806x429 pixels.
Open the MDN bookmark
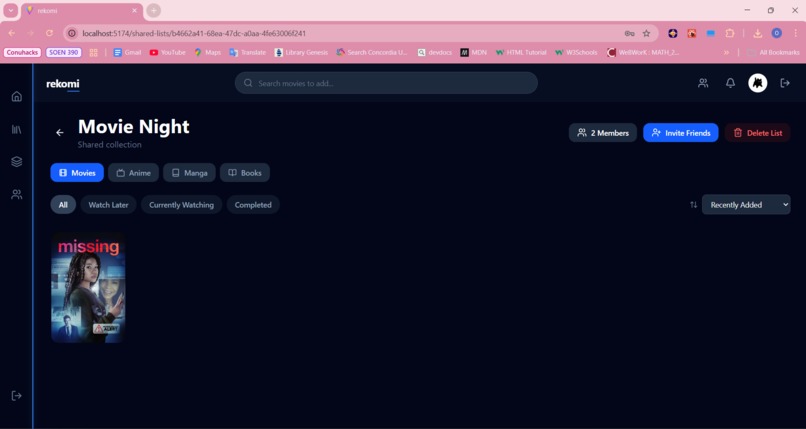pyautogui.click(x=473, y=52)
